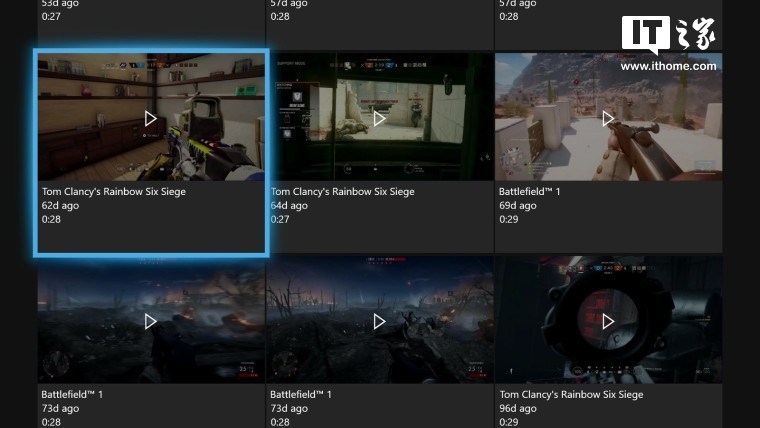Click the IT Home logo watermark

click(668, 35)
